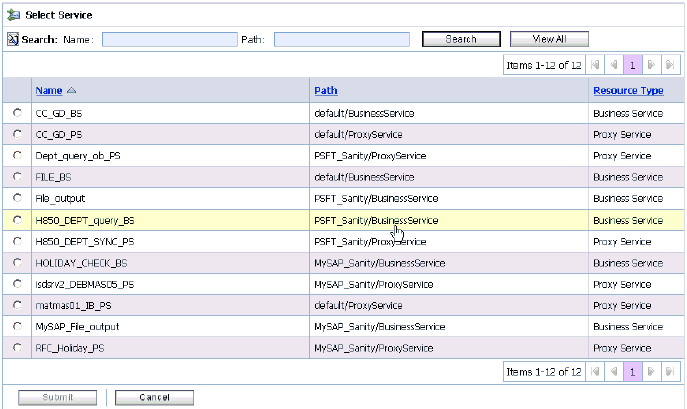Click page 1 in the top pager
The image size is (687, 409).
633,65
